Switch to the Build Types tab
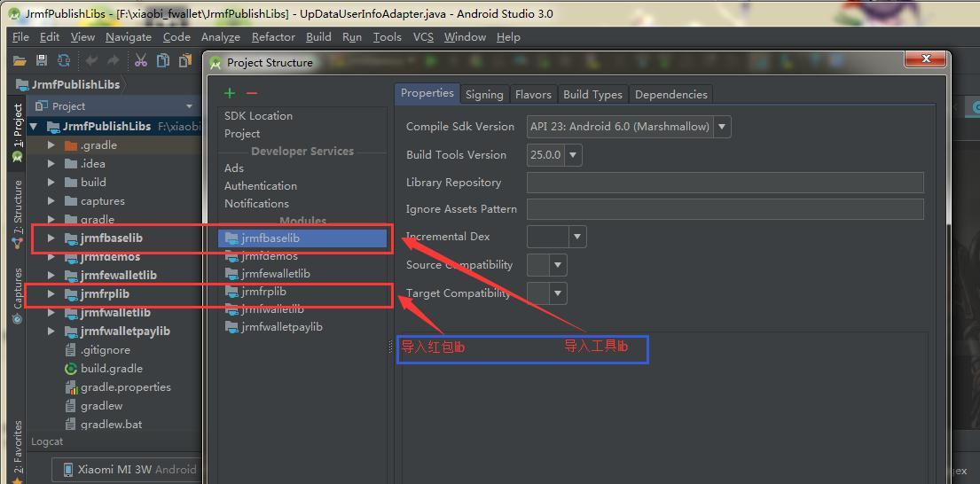The image size is (980, 484). [x=592, y=94]
